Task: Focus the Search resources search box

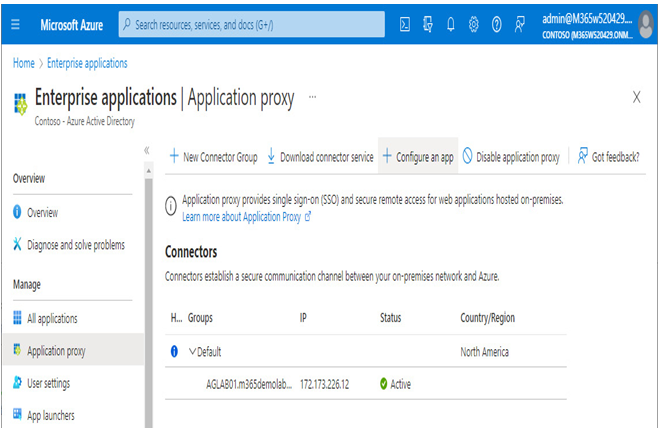Action: click(252, 24)
